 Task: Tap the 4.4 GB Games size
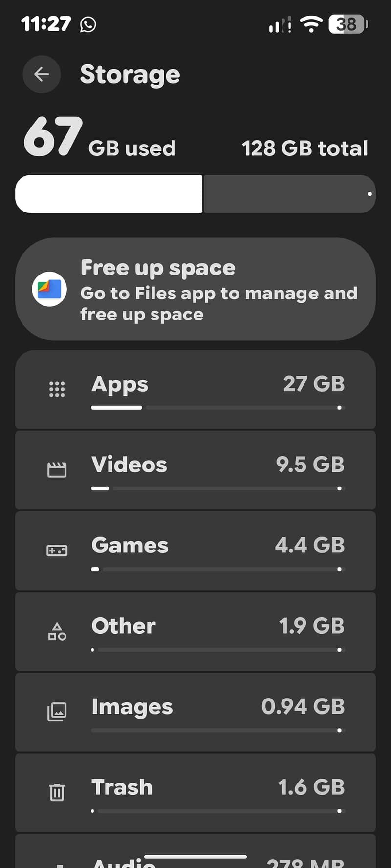pyautogui.click(x=310, y=545)
